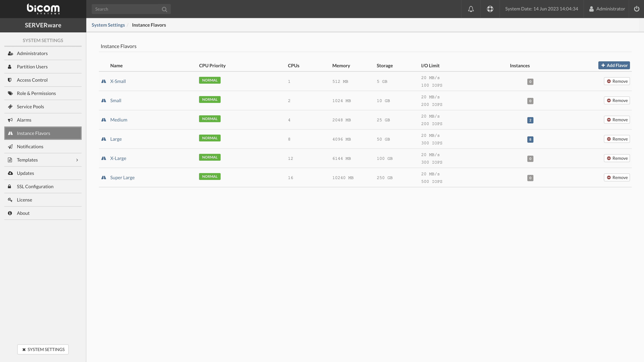Image resolution: width=644 pixels, height=362 pixels.
Task: Open Role & Permissions page
Action: click(x=43, y=93)
